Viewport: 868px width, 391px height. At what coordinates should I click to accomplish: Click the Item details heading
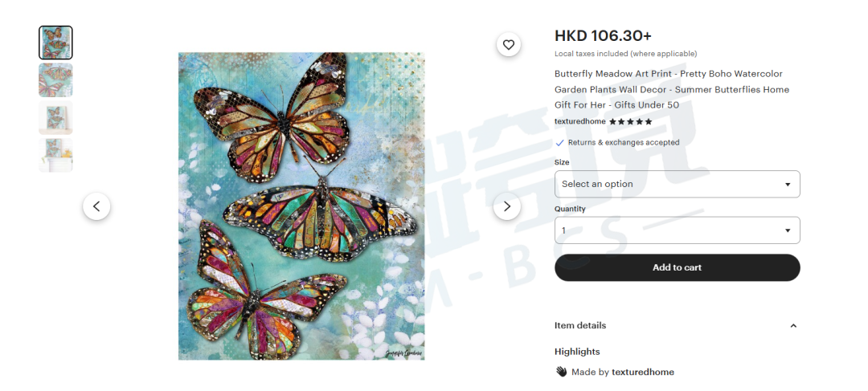(580, 325)
